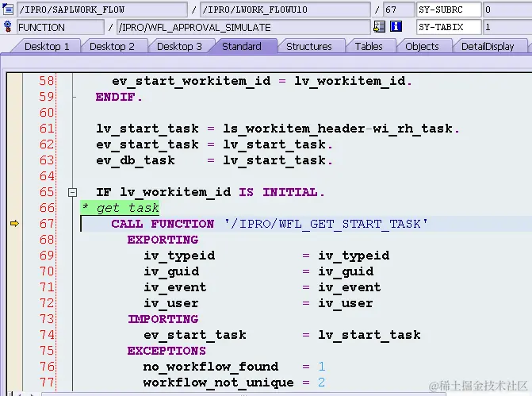The width and height of the screenshot is (532, 396).
Task: Click the blue information icon button
Action: (396, 26)
